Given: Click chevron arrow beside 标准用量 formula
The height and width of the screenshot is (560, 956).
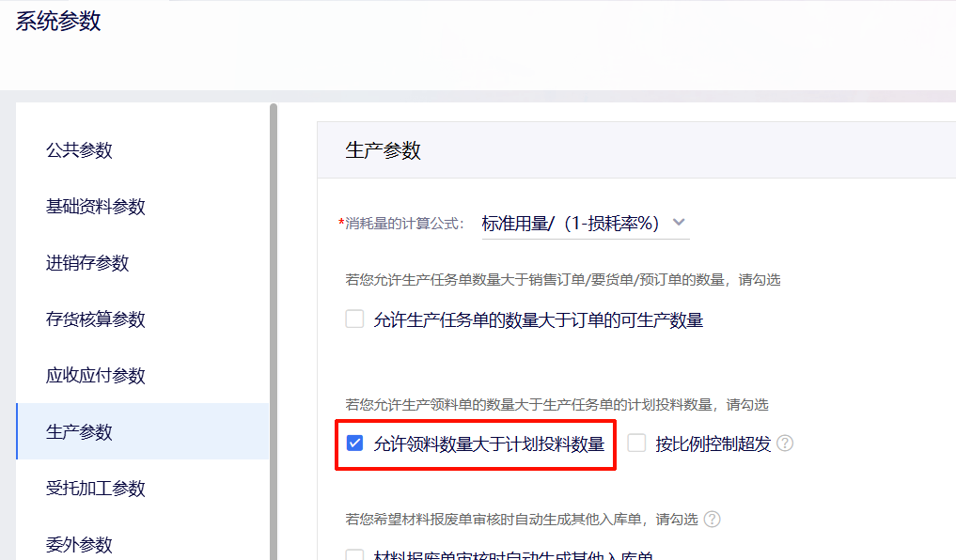Looking at the screenshot, I should click(x=679, y=223).
